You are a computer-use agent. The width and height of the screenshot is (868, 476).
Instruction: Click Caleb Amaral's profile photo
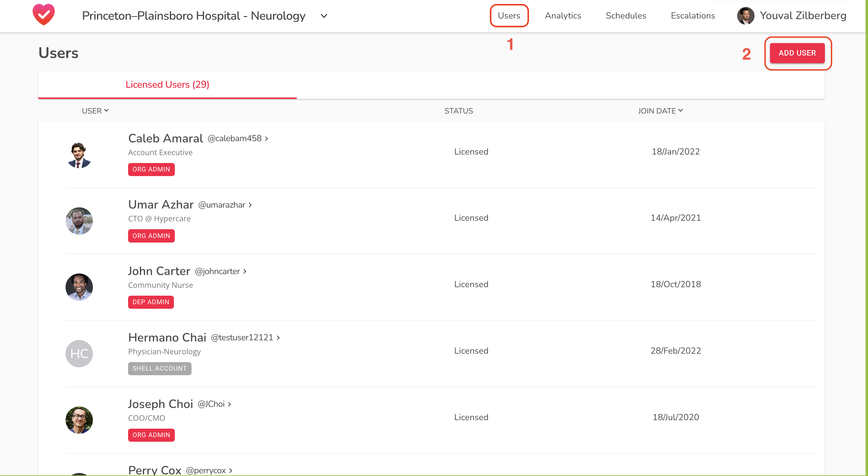[79, 155]
